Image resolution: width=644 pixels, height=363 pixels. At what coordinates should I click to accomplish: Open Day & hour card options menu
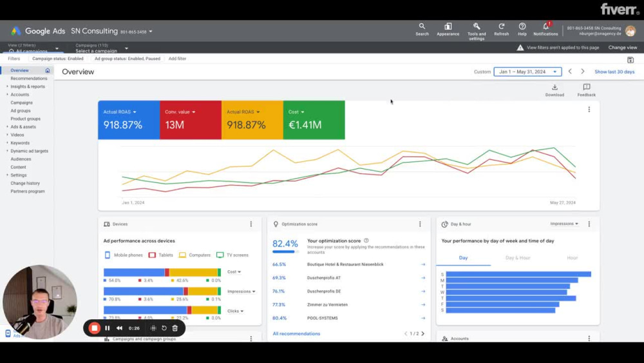pos(589,224)
